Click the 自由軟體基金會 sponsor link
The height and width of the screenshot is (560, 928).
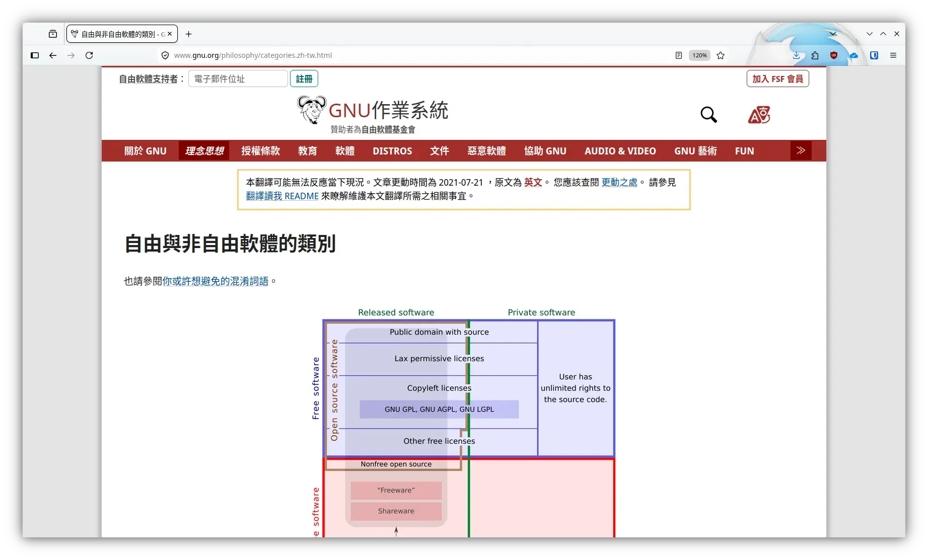[x=388, y=130]
